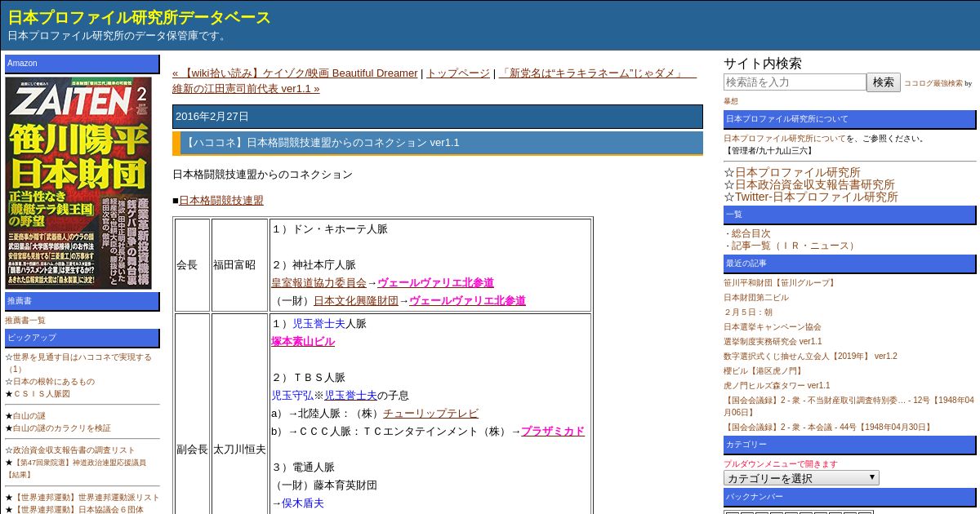Open 国会会議録 不当財産取引調査特別委 12号 link
Image resolution: width=980 pixels, height=514 pixels.
[x=849, y=406]
